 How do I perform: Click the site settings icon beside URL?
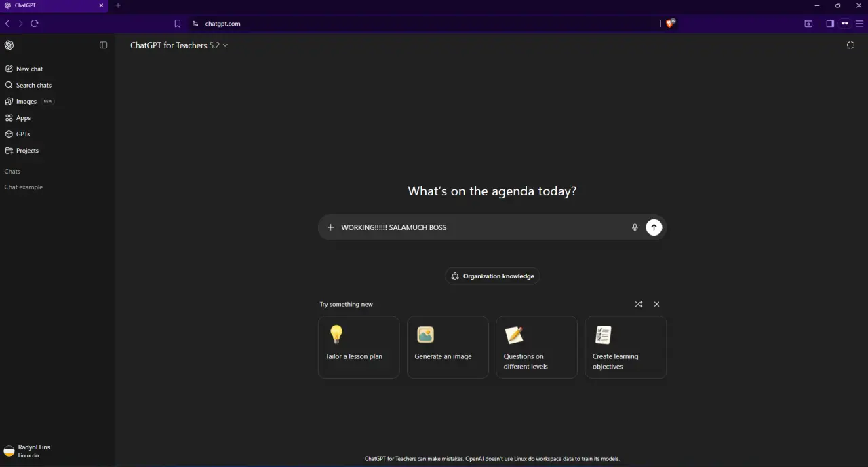[x=195, y=23]
